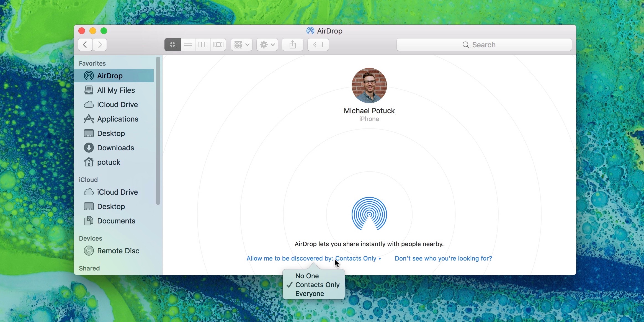Click Don't see who you're looking for link
This screenshot has height=322, width=644.
click(x=443, y=258)
